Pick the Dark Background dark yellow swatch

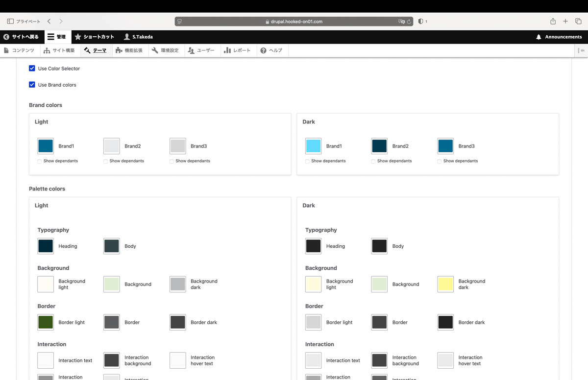(x=445, y=284)
